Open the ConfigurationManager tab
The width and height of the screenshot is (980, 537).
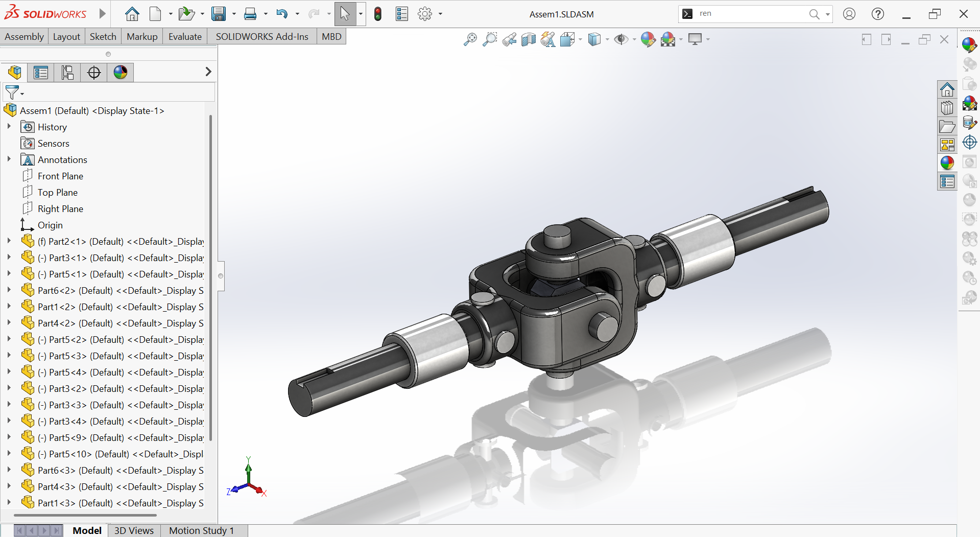click(67, 73)
